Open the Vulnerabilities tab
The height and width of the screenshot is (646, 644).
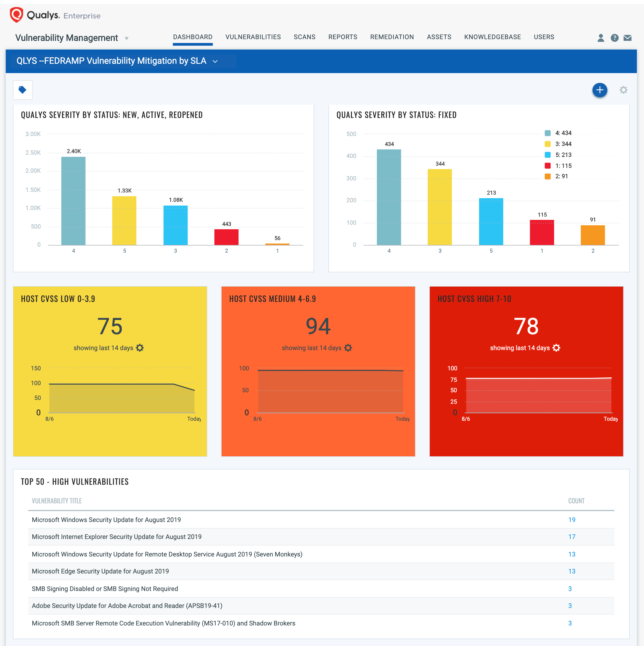pos(253,37)
